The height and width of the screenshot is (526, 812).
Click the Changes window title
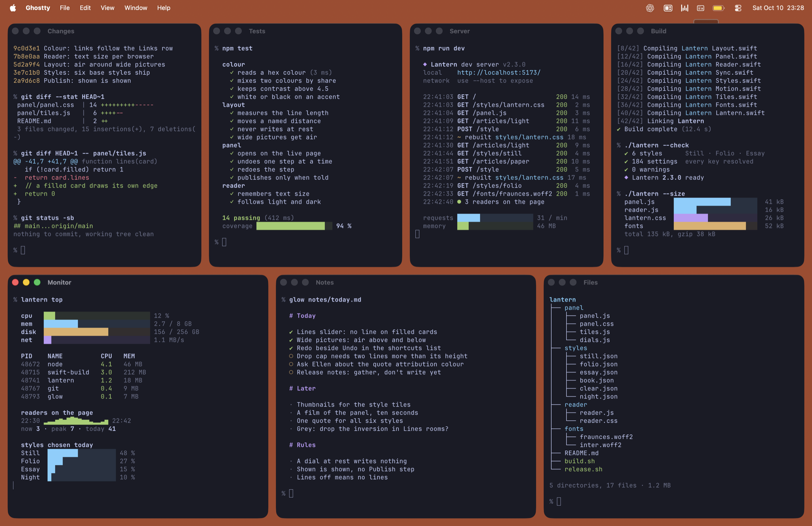coord(61,31)
